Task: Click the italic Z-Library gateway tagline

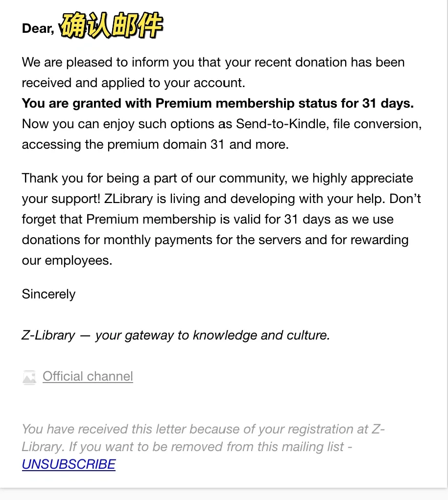Action: tap(175, 335)
